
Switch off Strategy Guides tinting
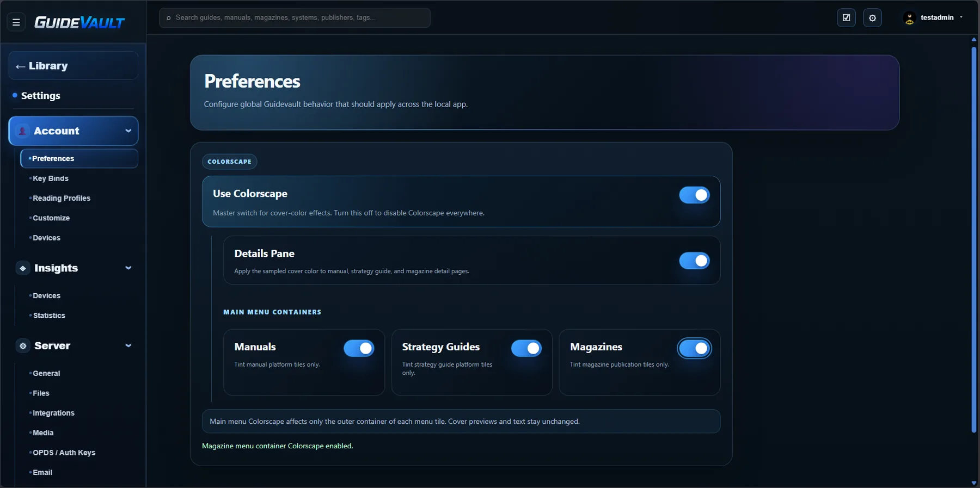pos(526,348)
